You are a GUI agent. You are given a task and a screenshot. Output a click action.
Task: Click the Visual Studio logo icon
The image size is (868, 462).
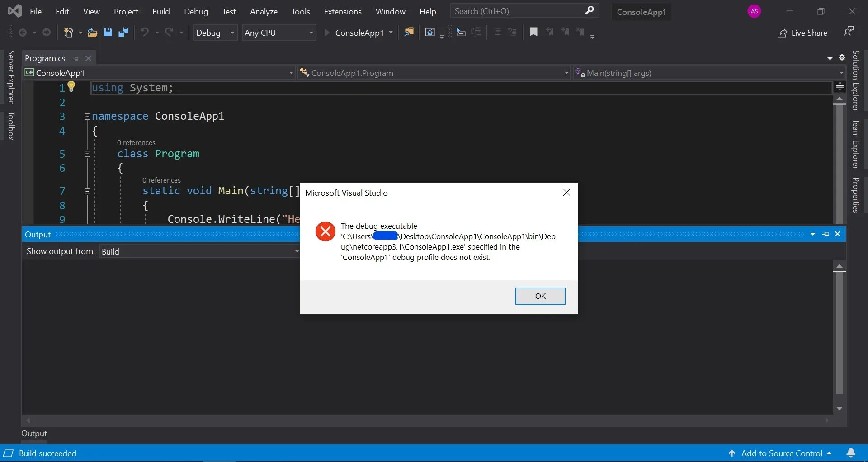point(14,11)
